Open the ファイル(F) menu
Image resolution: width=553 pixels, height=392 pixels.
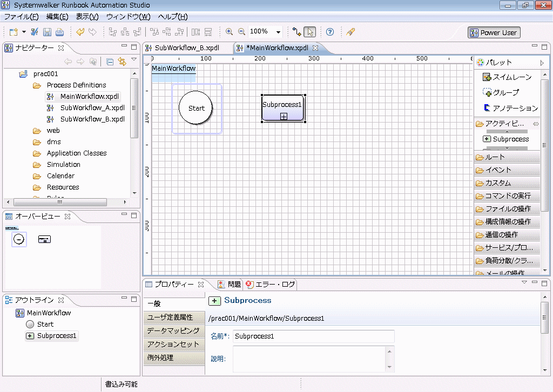pos(21,17)
